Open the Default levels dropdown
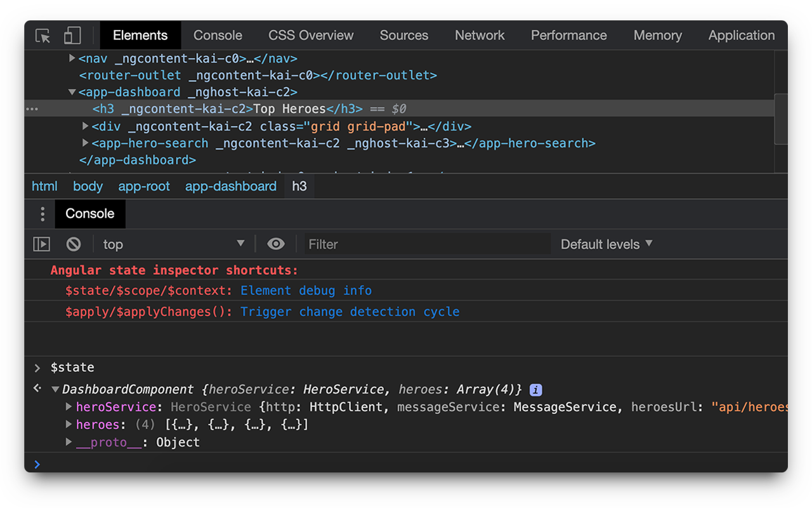812x508 pixels. pyautogui.click(x=606, y=244)
